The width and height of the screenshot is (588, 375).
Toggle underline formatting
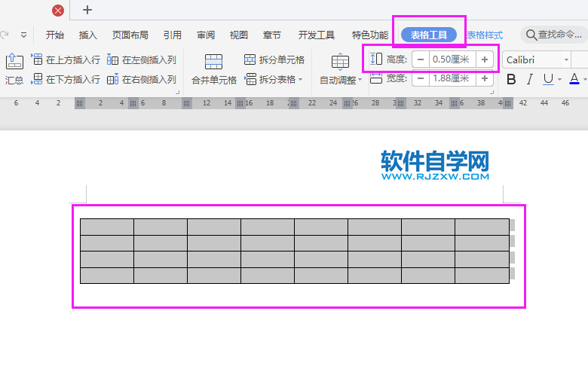(x=548, y=79)
